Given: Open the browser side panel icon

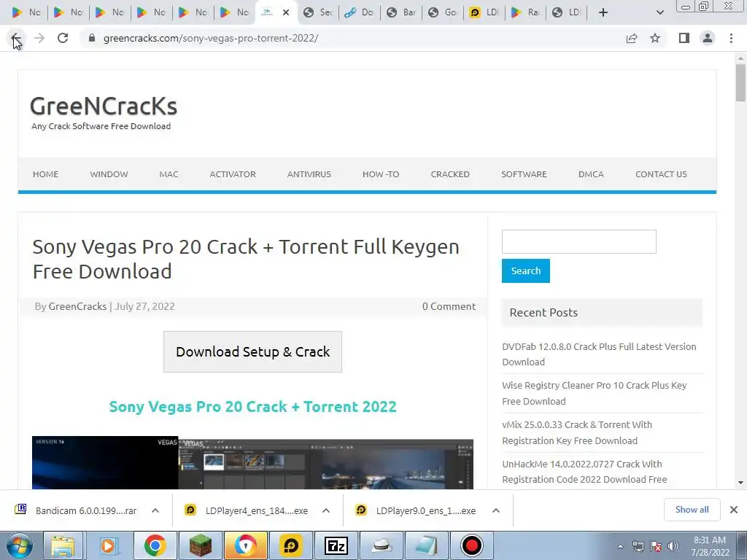Looking at the screenshot, I should pos(684,38).
